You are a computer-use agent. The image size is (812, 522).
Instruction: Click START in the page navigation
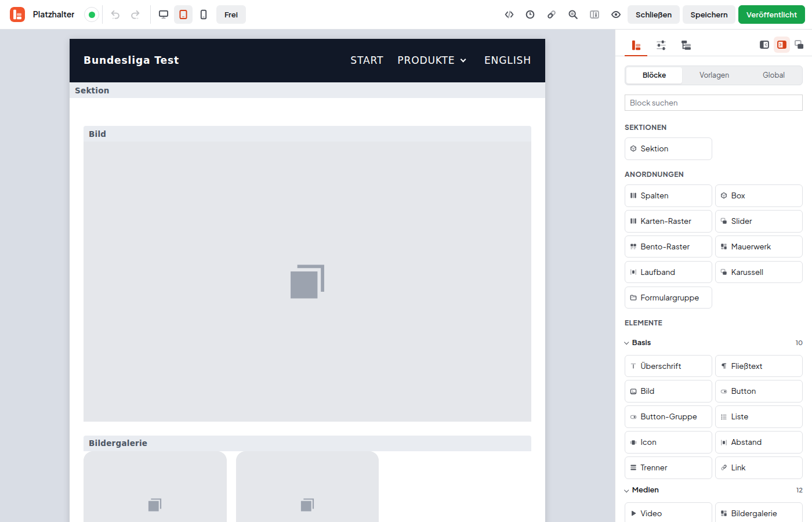[x=367, y=60]
